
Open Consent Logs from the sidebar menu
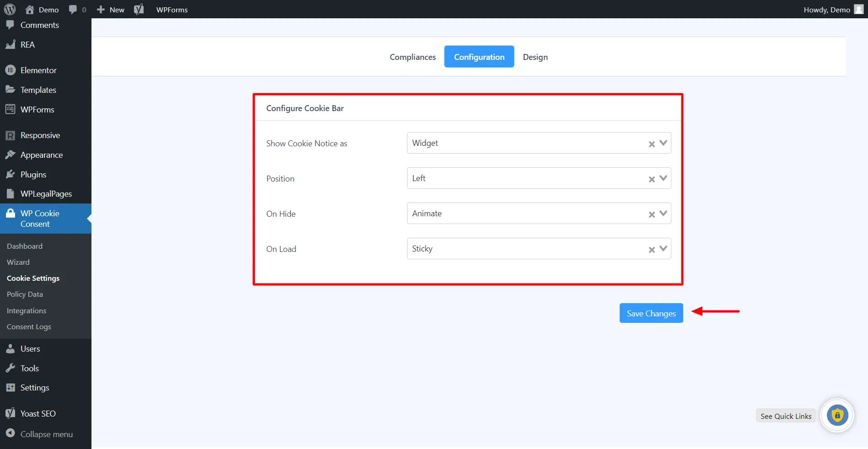point(29,326)
